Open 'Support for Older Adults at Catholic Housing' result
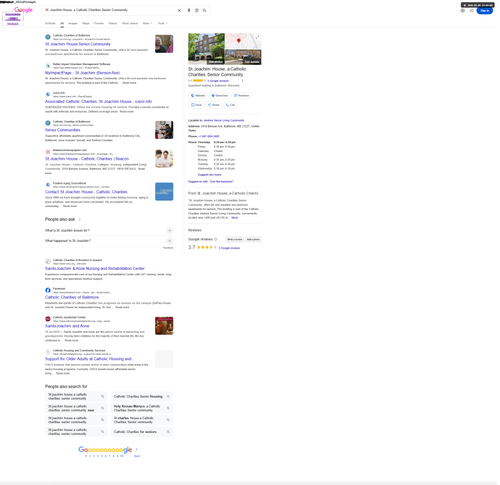 point(89,359)
